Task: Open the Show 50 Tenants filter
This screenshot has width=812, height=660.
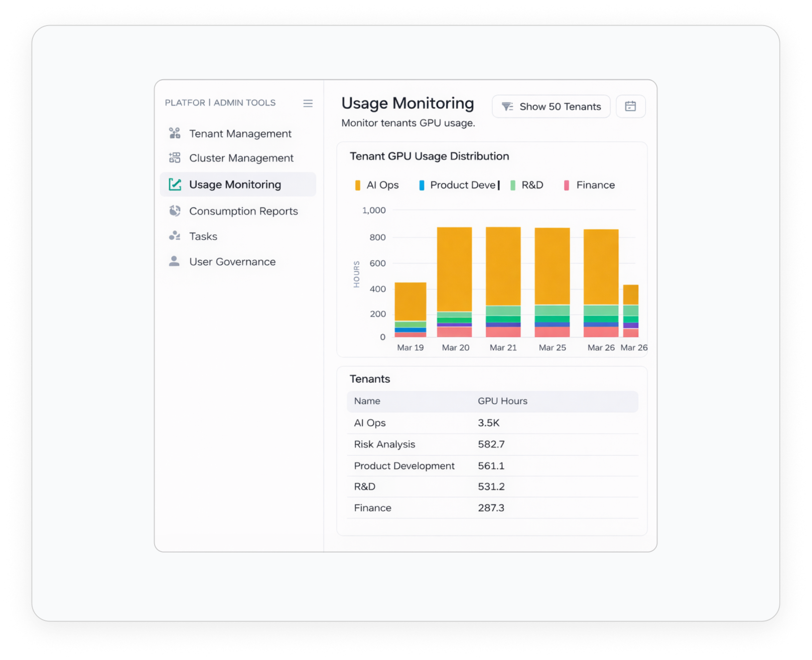Action: 551,106
